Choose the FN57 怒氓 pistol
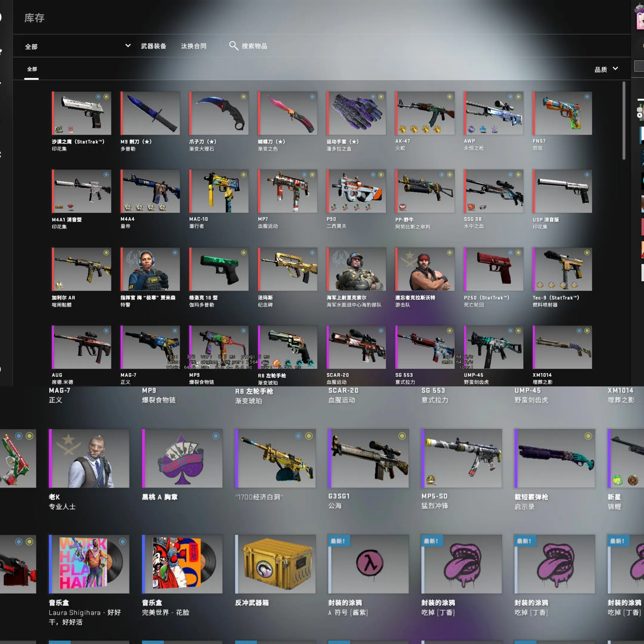The width and height of the screenshot is (644, 644). 562,113
